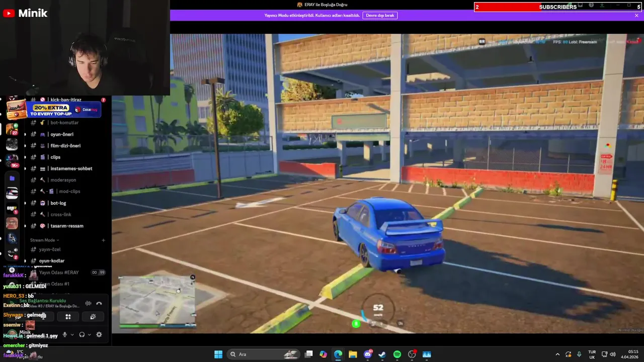Toggle Discord microphone mute
The width and height of the screenshot is (644, 362).
pyautogui.click(x=64, y=334)
